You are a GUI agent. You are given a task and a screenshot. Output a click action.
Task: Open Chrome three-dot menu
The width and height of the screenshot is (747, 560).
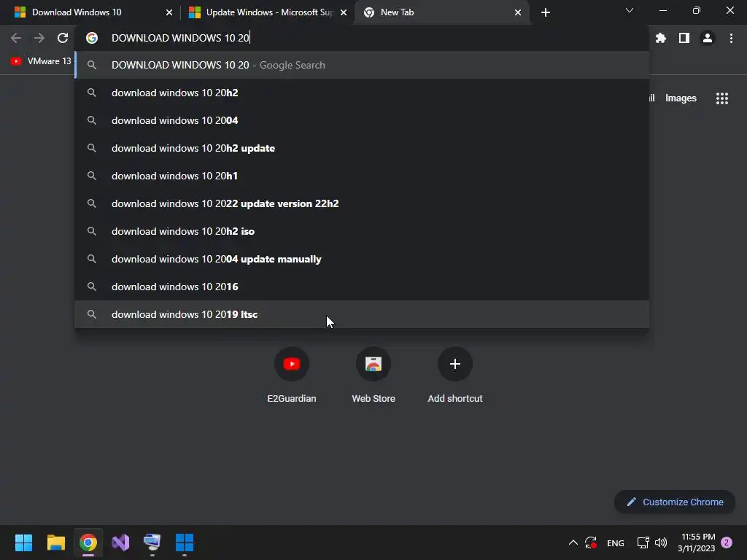click(731, 38)
